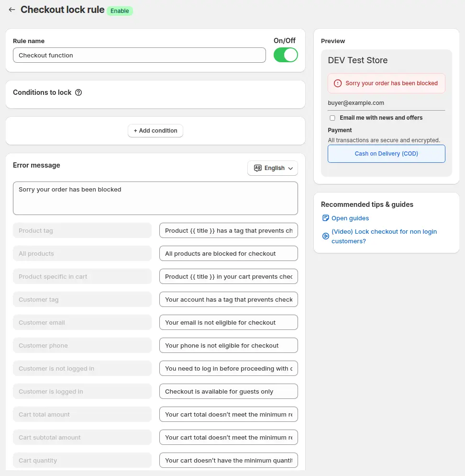Edit the guests only message field

coord(229,392)
